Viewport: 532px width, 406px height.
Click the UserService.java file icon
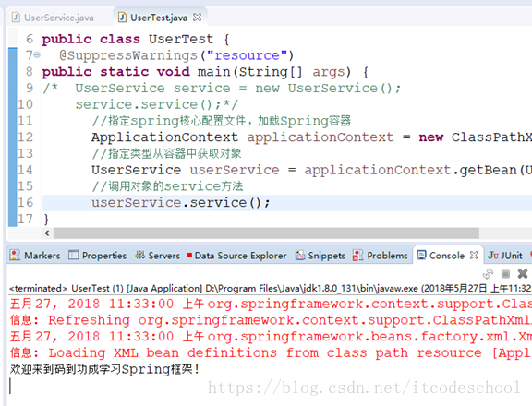click(x=16, y=18)
